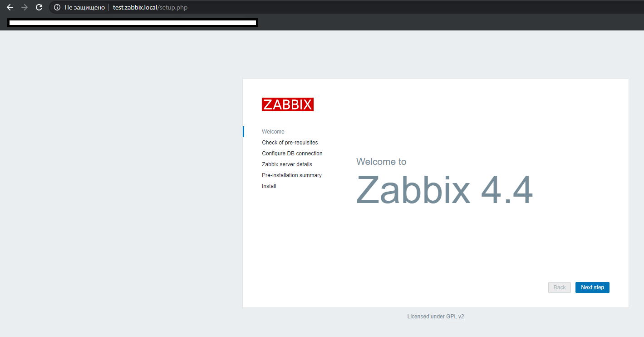The width and height of the screenshot is (644, 337).
Task: Reload the setup.php page
Action: (39, 7)
